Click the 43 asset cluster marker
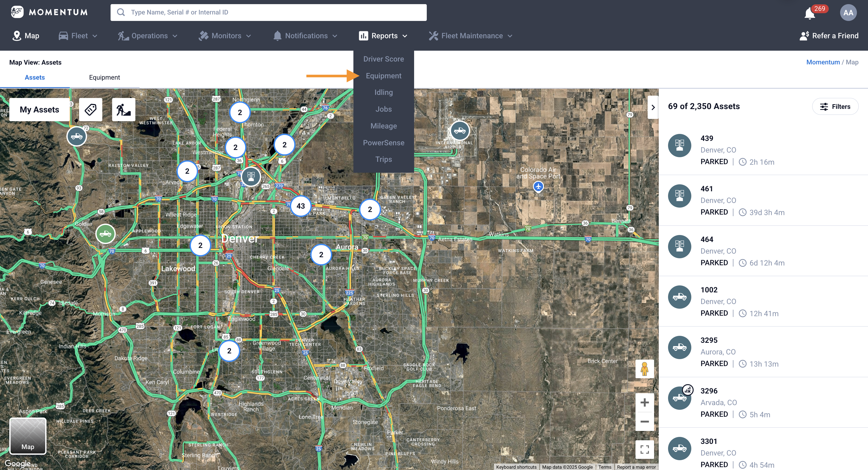 point(300,206)
